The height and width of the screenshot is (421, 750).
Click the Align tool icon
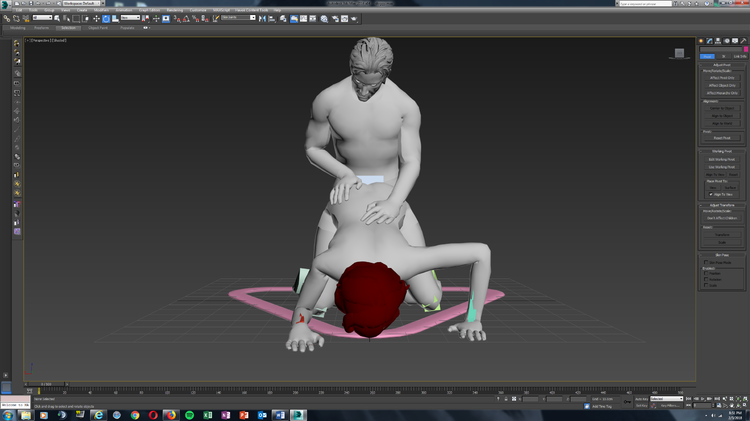272,19
